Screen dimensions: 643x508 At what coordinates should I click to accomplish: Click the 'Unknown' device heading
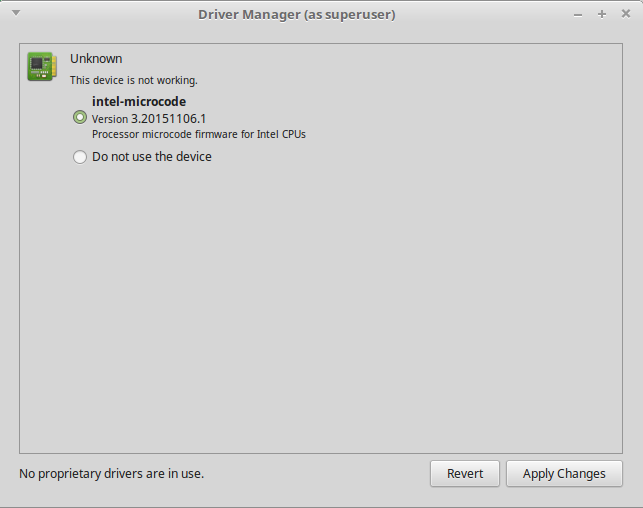96,59
